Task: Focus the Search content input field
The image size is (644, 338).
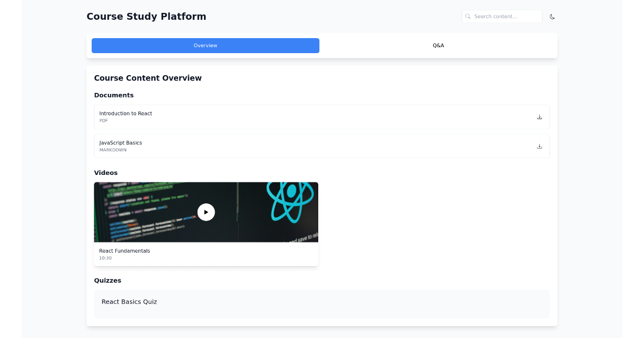Action: [502, 17]
